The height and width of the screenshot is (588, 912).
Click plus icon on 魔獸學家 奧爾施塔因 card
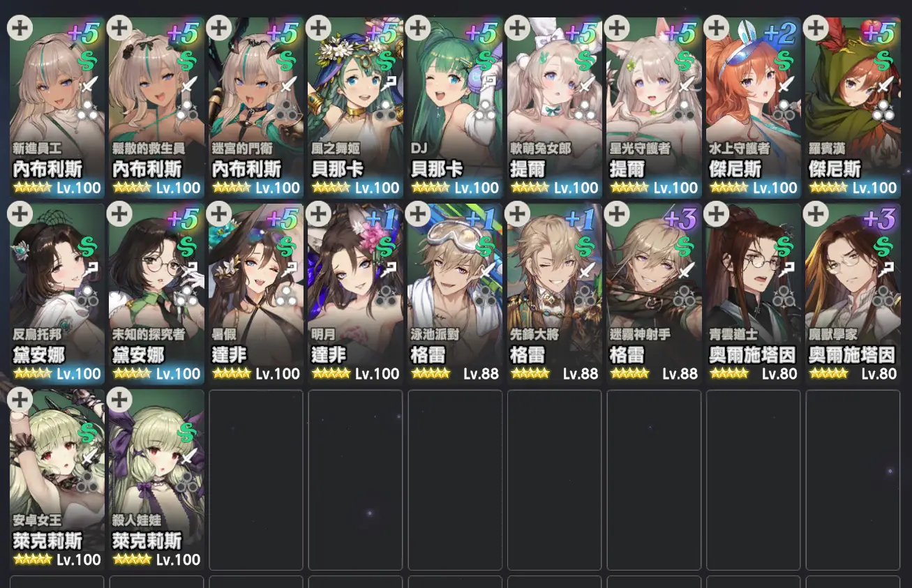pos(816,214)
